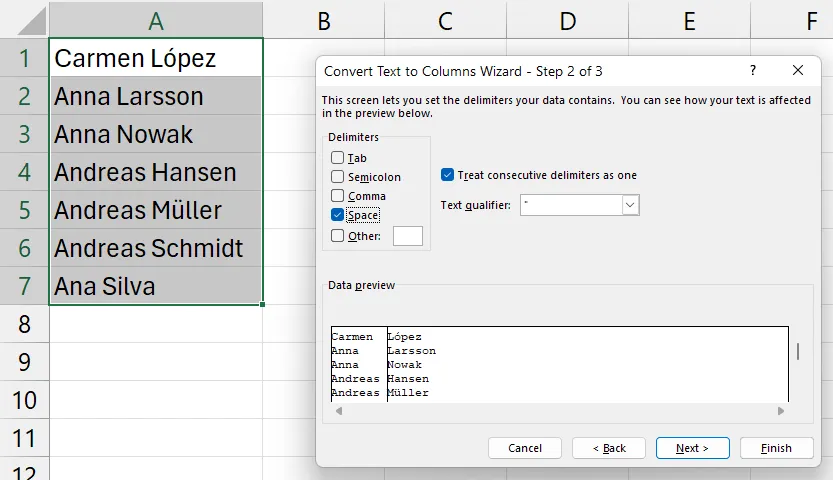Select cell containing Andreas Schmidt
The height and width of the screenshot is (480, 833).
tap(155, 248)
